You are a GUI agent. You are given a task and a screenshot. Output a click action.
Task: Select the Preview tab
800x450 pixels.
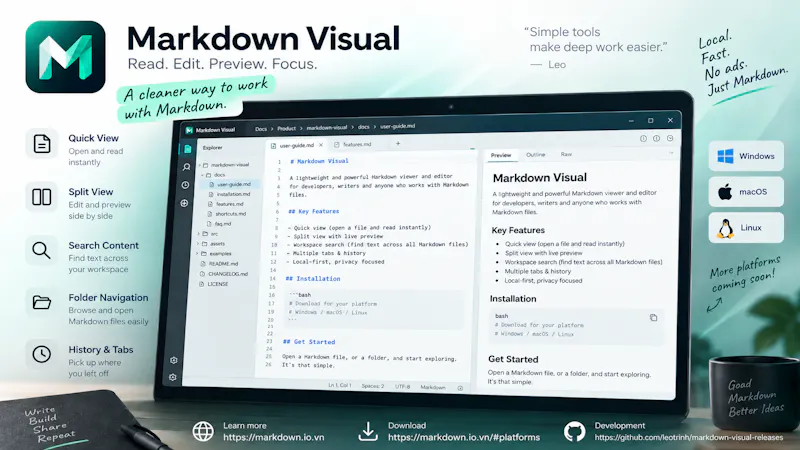(x=501, y=155)
